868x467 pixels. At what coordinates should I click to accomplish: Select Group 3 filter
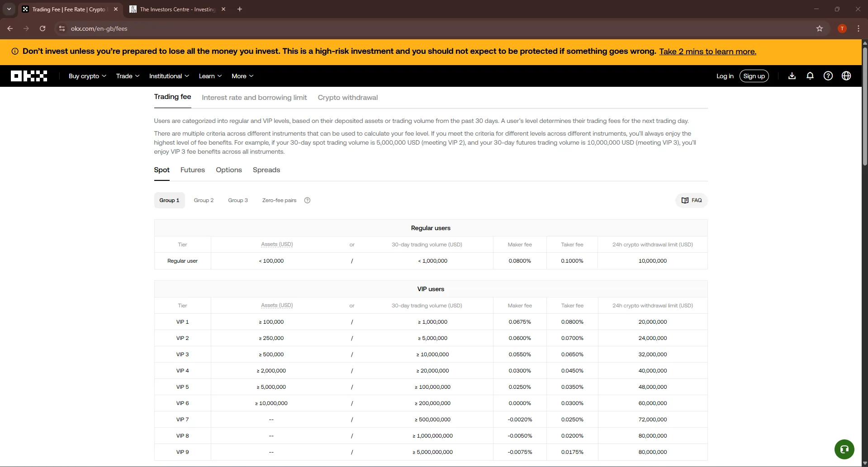237,200
